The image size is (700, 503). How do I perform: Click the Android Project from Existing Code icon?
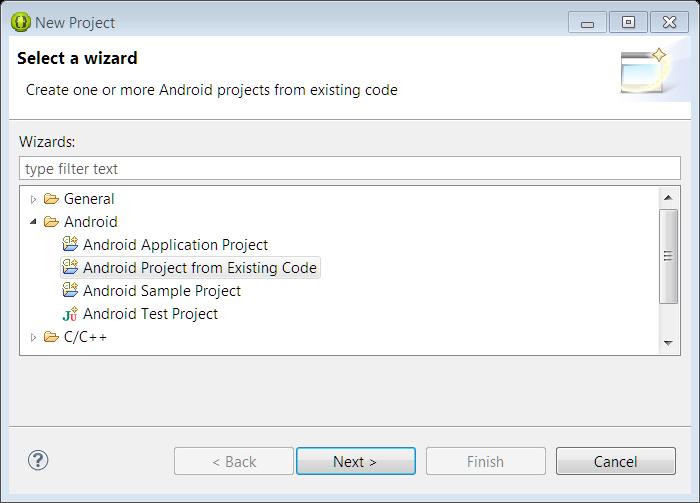point(70,267)
